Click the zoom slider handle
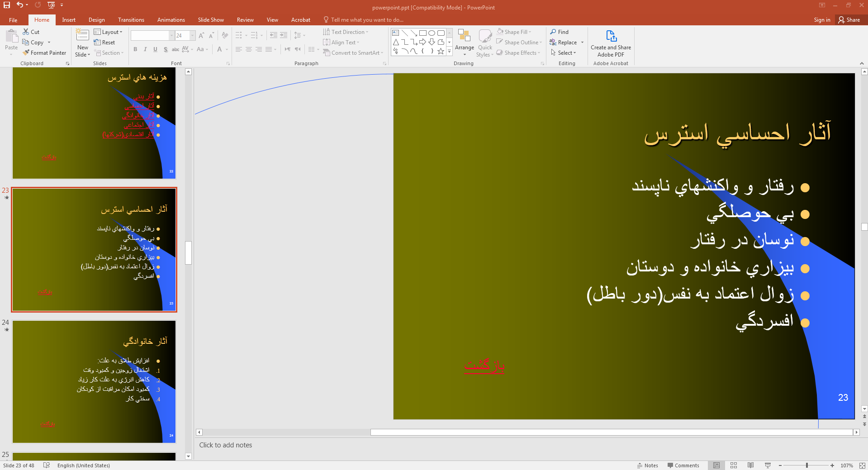The image size is (868, 470). pyautogui.click(x=807, y=465)
